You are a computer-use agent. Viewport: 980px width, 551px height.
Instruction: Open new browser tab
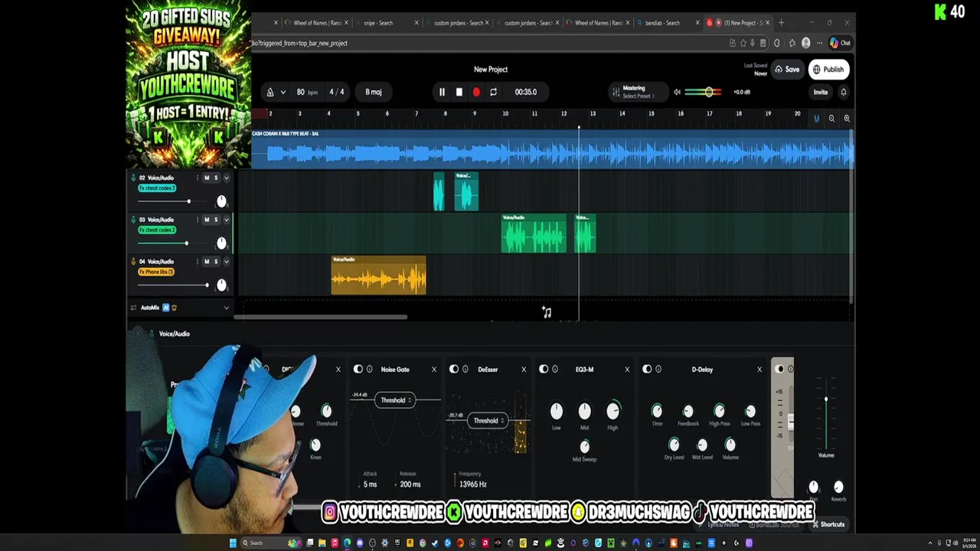tap(782, 23)
